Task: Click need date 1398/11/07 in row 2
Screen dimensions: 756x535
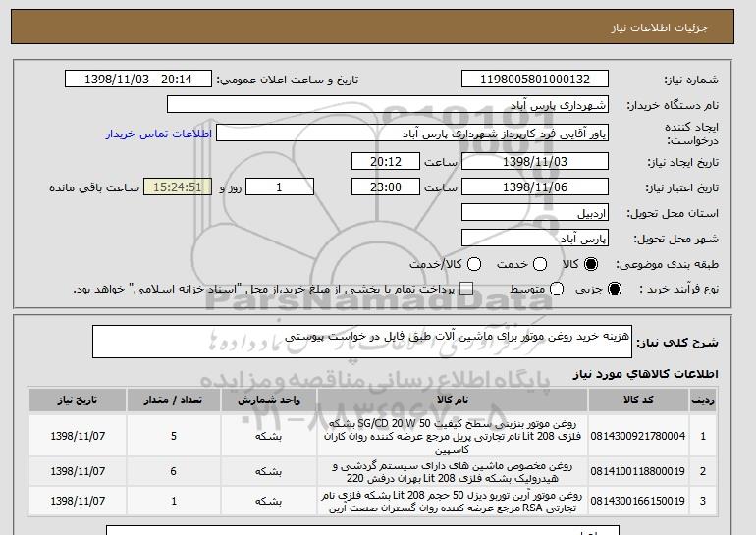Action: coord(78,471)
